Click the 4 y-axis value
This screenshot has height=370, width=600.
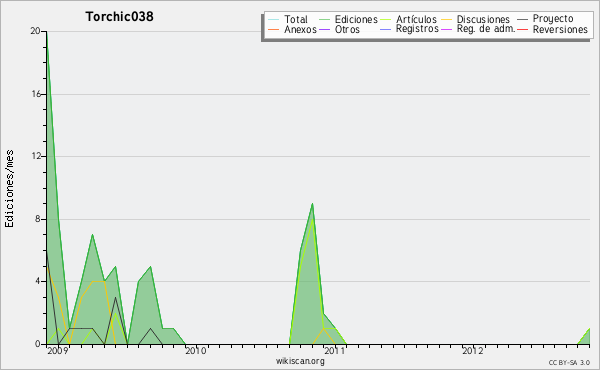38,281
